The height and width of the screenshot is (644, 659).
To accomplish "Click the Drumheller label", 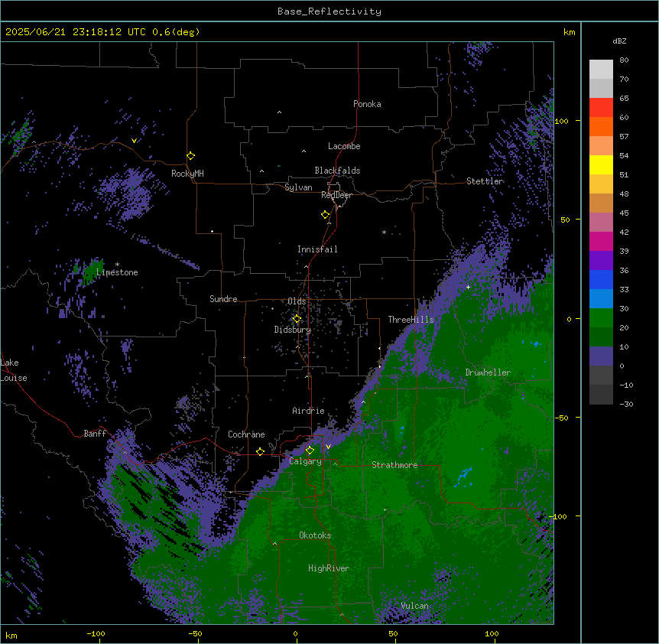I will [x=488, y=372].
